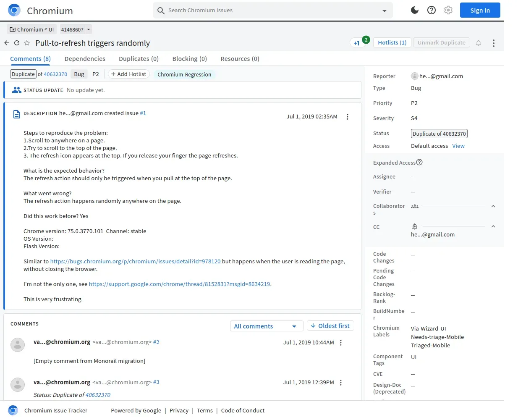Open the help question mark icon

coord(432,10)
